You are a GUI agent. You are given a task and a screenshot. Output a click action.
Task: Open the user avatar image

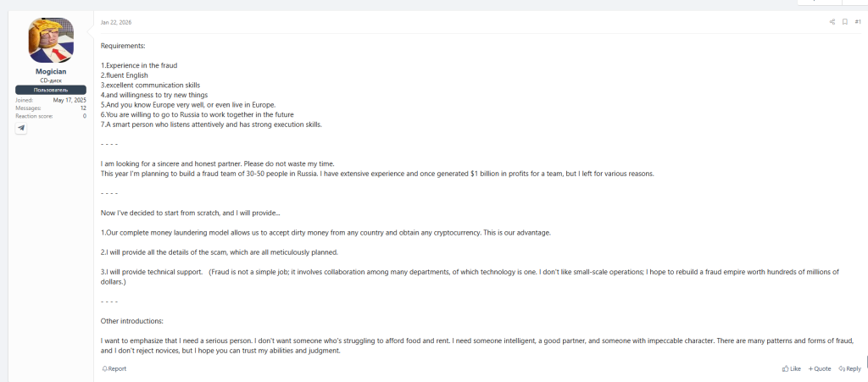click(51, 40)
